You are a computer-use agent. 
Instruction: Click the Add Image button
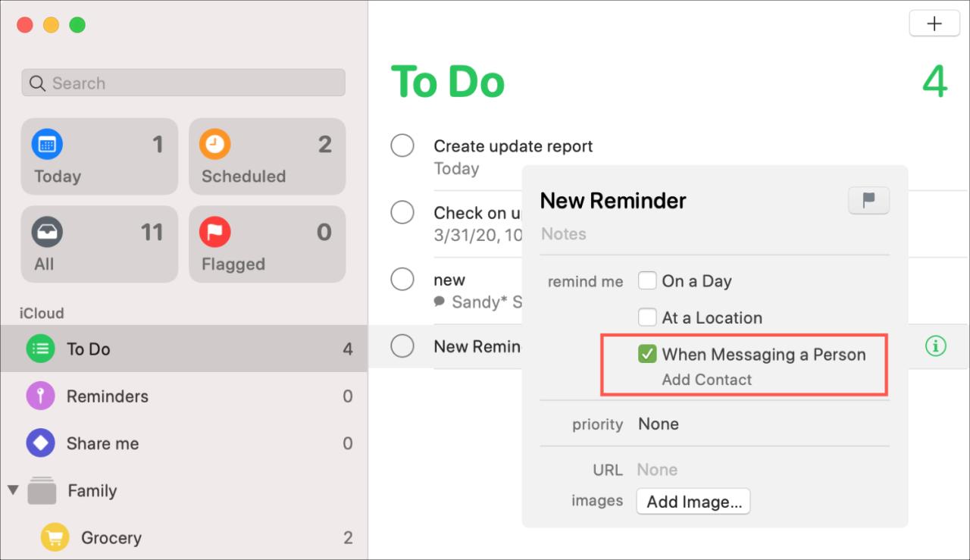(693, 501)
